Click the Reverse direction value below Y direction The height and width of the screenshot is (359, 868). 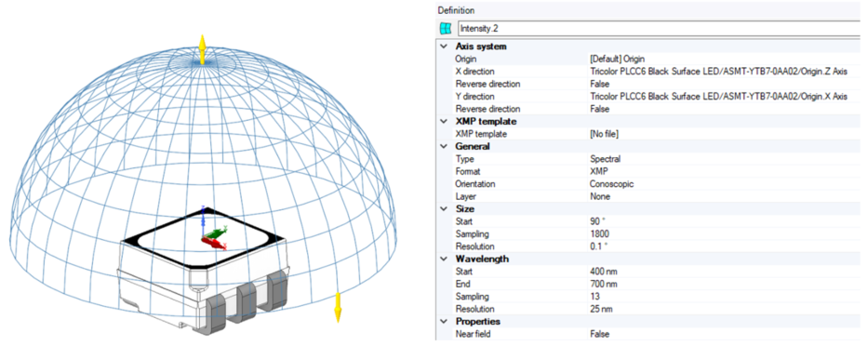599,109
